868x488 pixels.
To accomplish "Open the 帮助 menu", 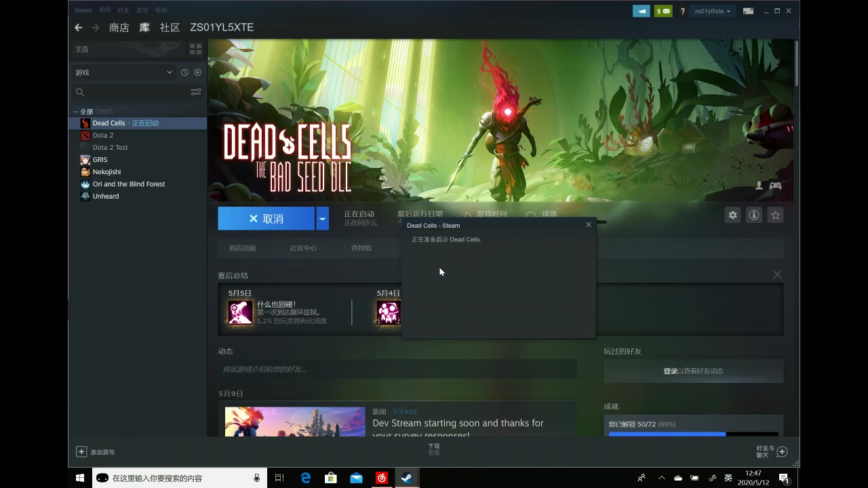I will click(x=161, y=10).
